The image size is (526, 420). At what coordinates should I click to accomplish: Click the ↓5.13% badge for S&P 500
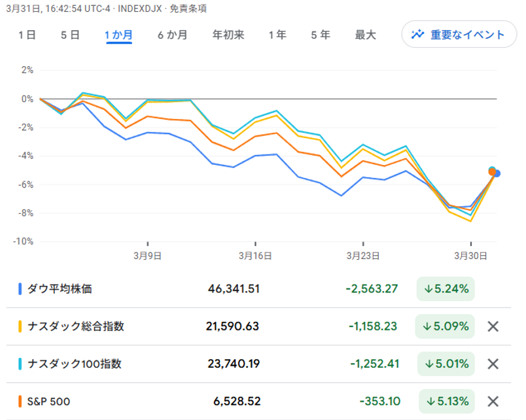[446, 401]
